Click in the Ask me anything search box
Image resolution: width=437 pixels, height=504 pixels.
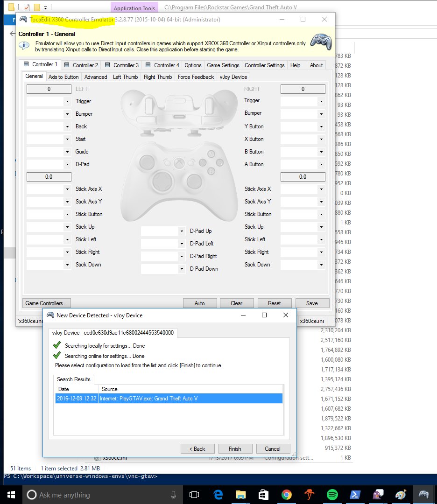pyautogui.click(x=103, y=495)
